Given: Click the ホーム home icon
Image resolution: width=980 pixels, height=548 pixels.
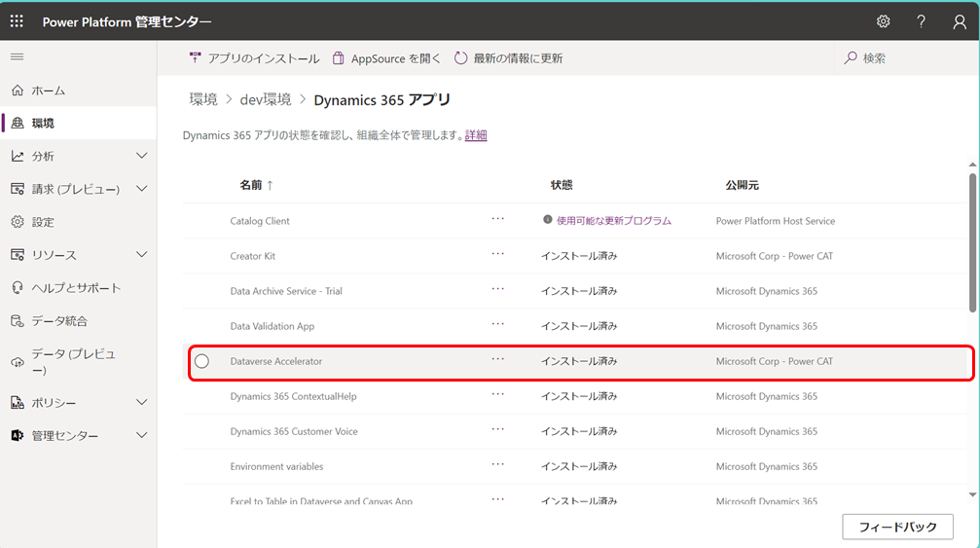Looking at the screenshot, I should 18,91.
